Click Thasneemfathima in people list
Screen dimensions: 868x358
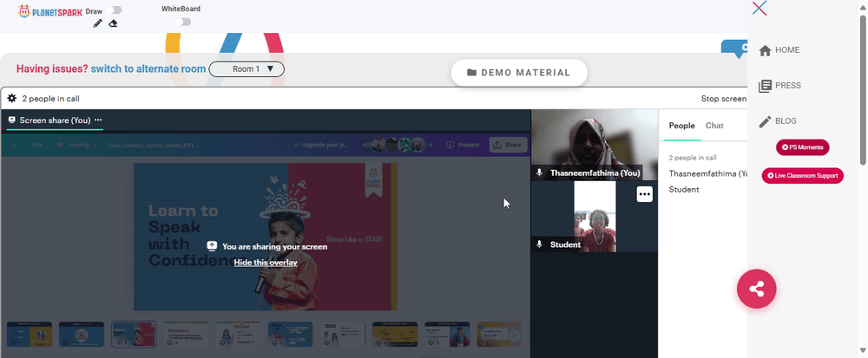708,173
